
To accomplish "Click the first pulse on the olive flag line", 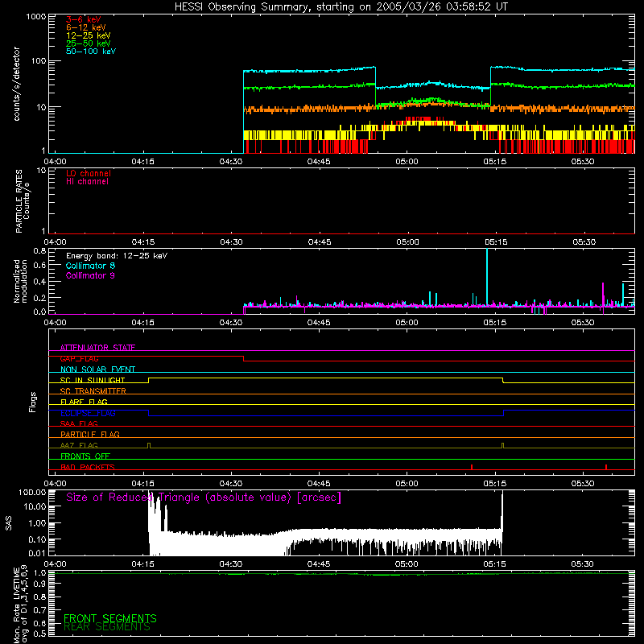I will click(149, 446).
